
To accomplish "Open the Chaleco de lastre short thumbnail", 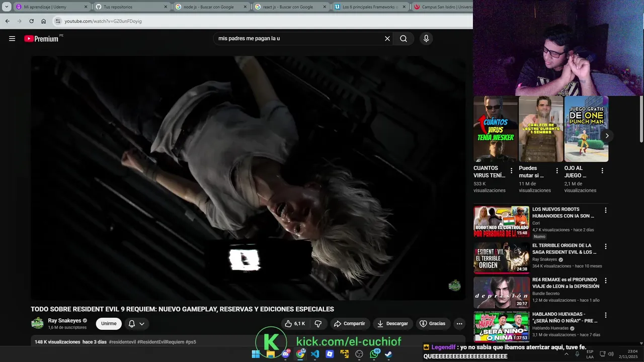I will point(541,129).
